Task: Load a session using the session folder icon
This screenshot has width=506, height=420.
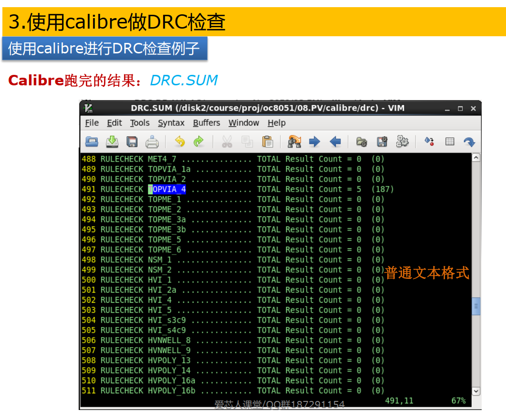Action: click(361, 142)
